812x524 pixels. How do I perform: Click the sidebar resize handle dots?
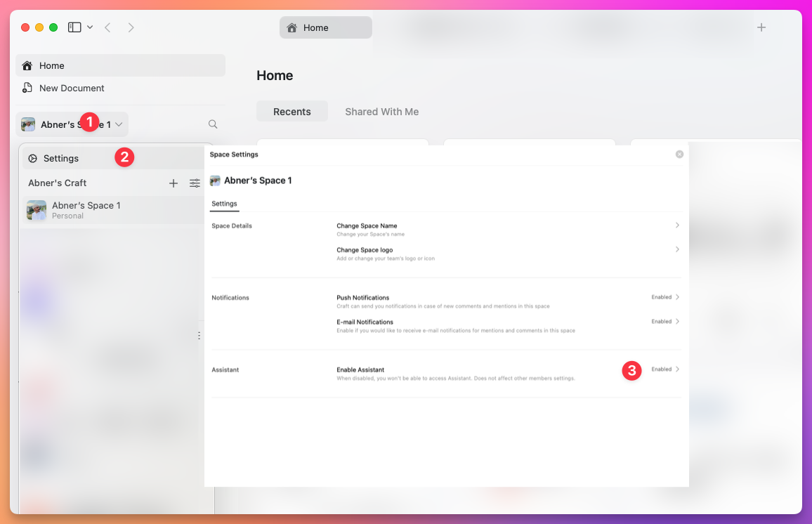click(x=199, y=336)
